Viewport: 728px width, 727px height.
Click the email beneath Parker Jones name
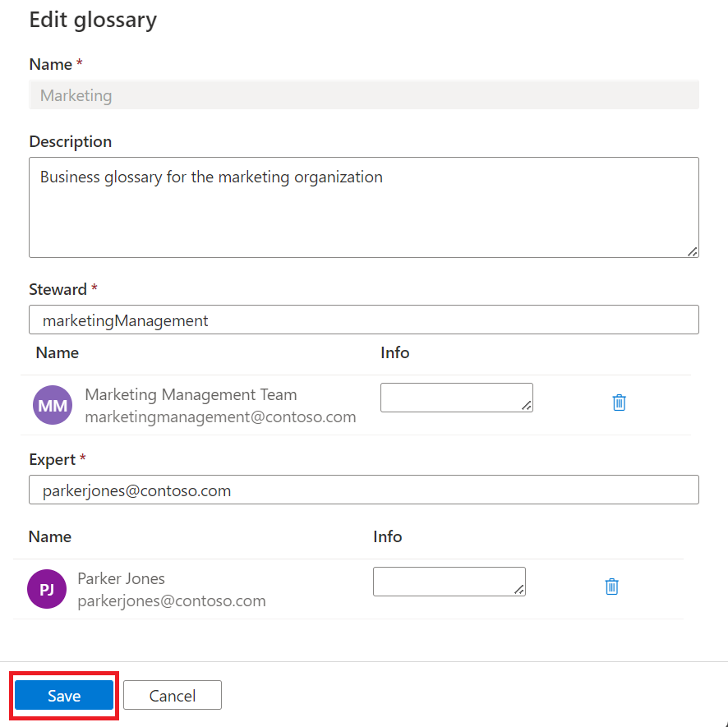pos(171,601)
